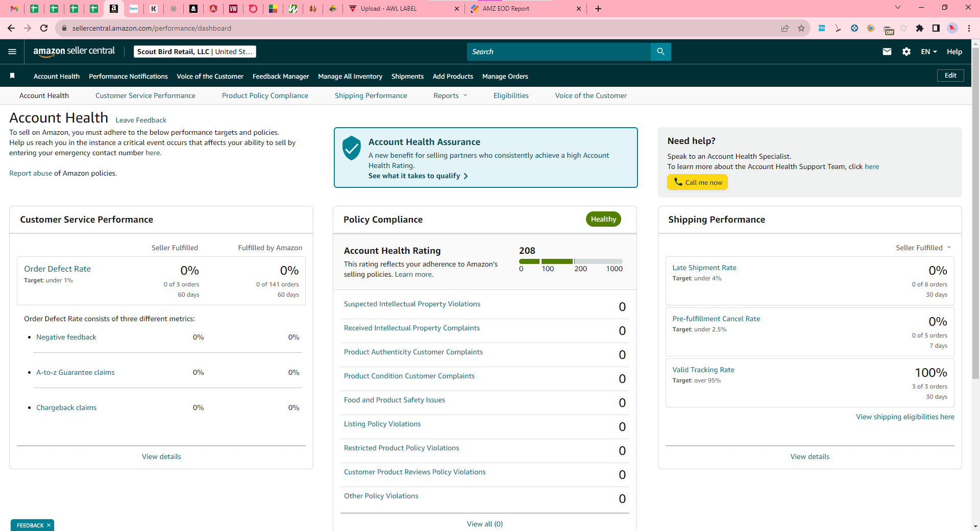Open Performance Notifications menu item
Image resolution: width=980 pixels, height=531 pixels.
pyautogui.click(x=128, y=76)
